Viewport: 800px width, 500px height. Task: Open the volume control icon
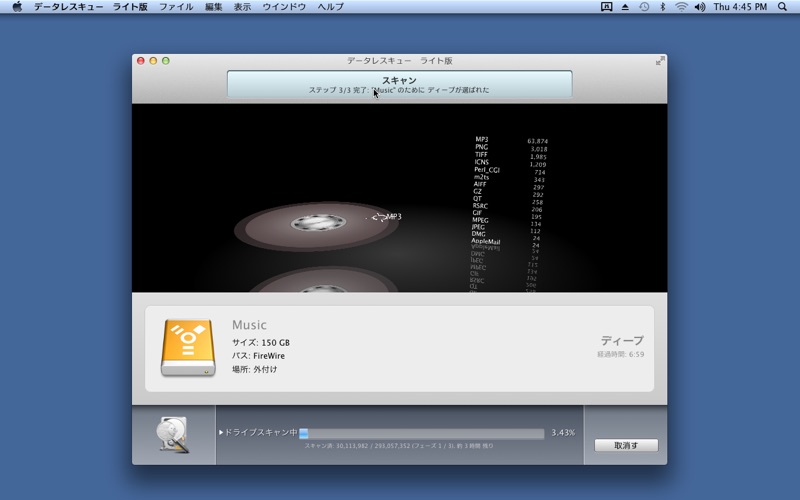(700, 7)
